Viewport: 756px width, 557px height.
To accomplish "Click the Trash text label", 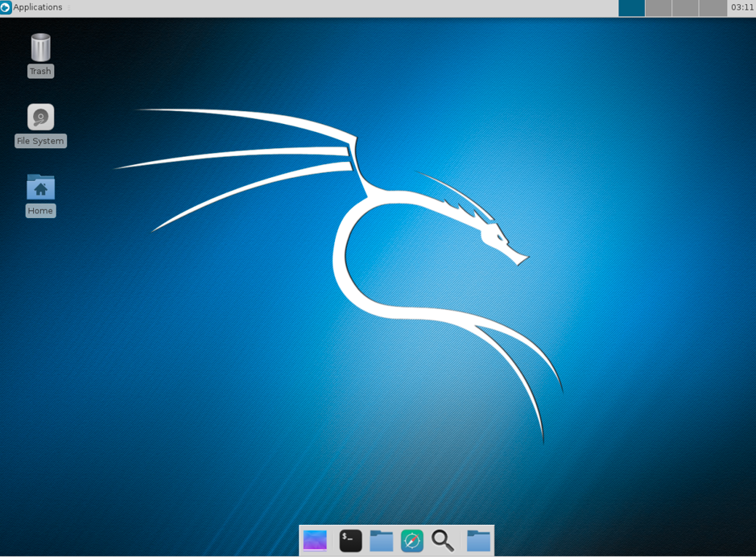I will click(x=40, y=72).
